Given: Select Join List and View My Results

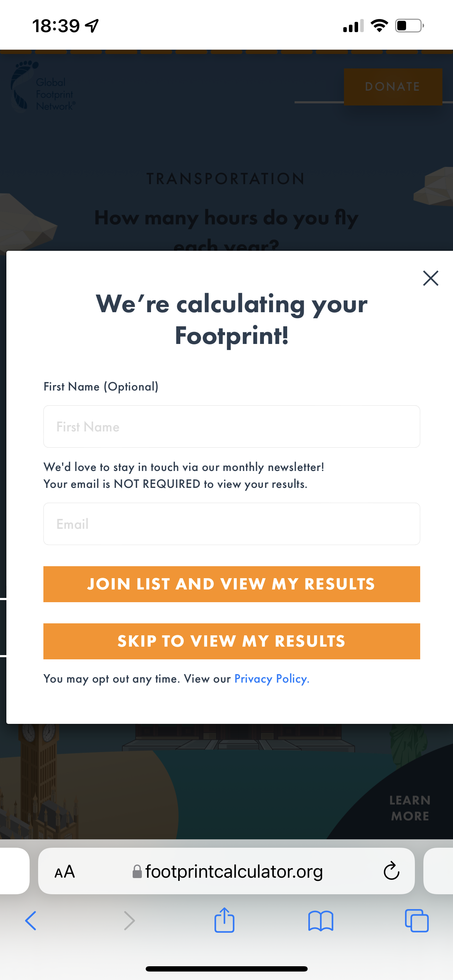Looking at the screenshot, I should [x=232, y=584].
